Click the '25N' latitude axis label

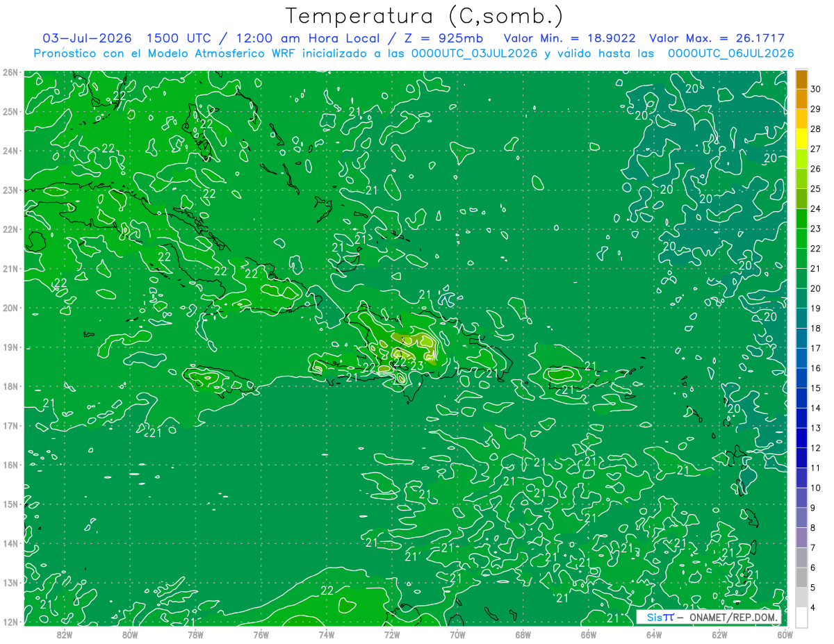pos(10,112)
